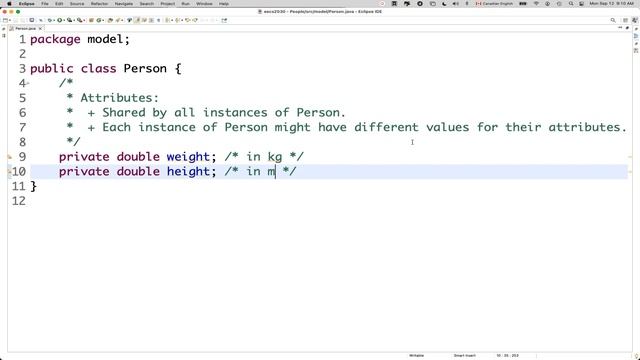Click the Previous Annotation toolbar icon
Screen dimensions: 640x360
click(x=178, y=20)
